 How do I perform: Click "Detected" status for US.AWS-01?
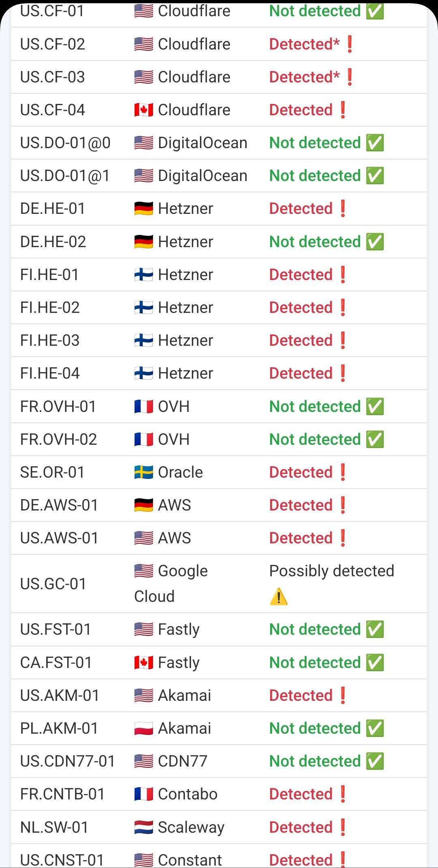301,538
